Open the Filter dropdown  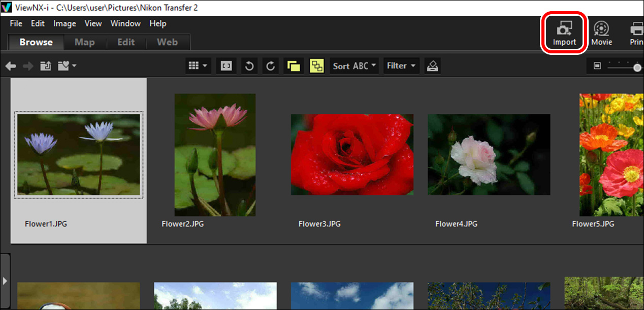pos(401,66)
